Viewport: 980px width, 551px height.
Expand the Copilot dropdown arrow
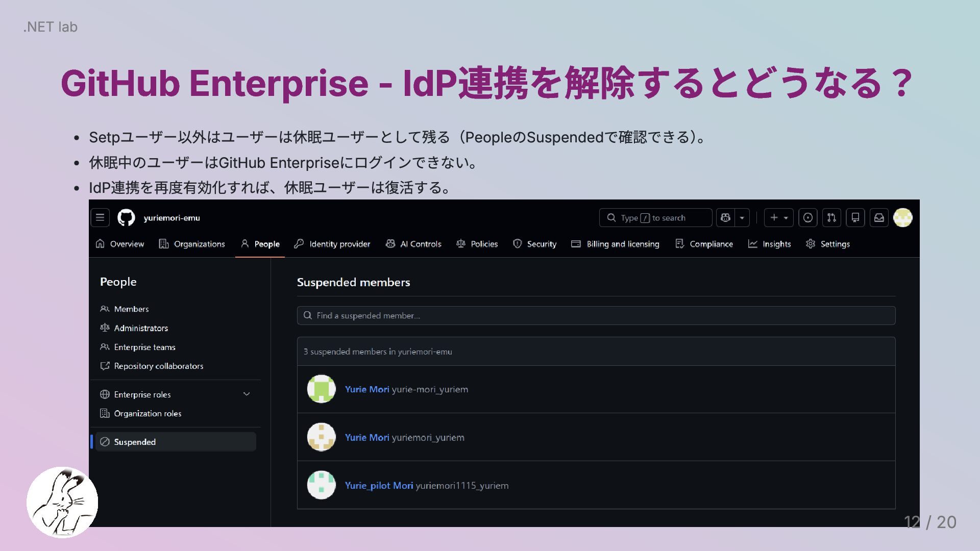(742, 218)
